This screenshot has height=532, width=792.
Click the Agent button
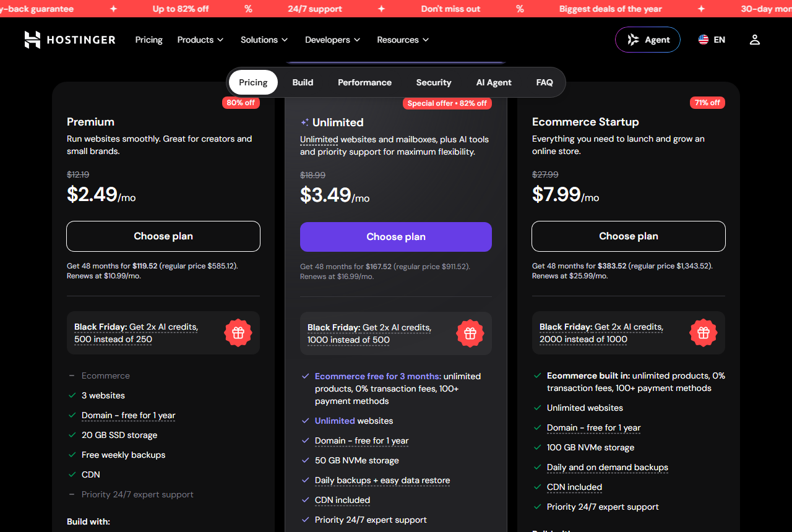click(648, 40)
